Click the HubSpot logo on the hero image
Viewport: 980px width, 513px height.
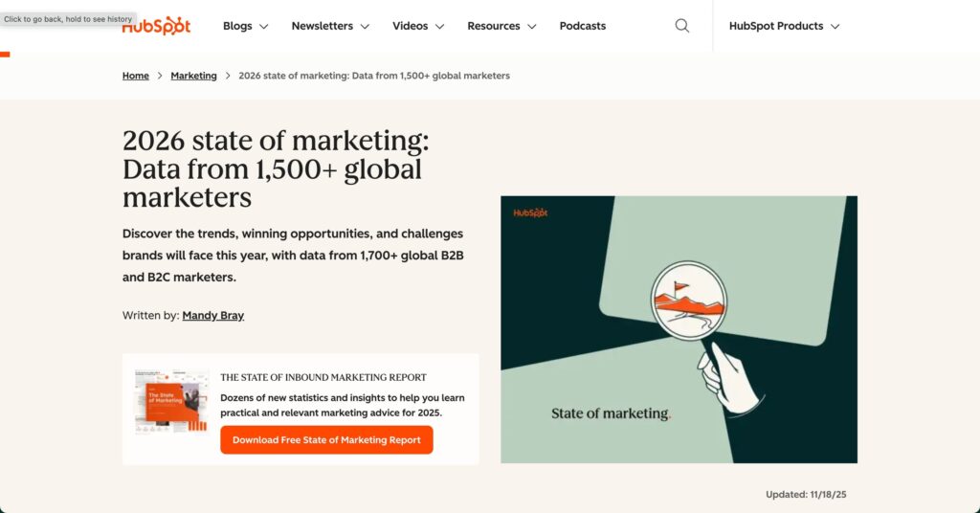(x=530, y=213)
